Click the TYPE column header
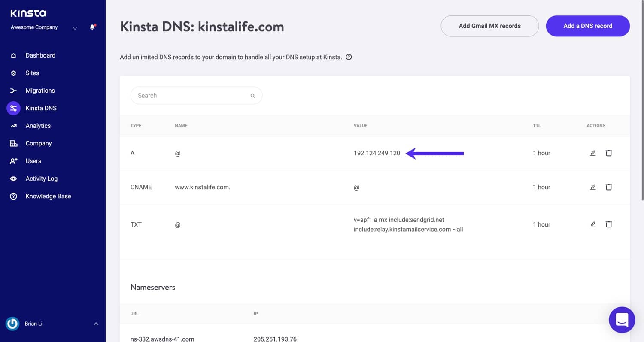 136,126
